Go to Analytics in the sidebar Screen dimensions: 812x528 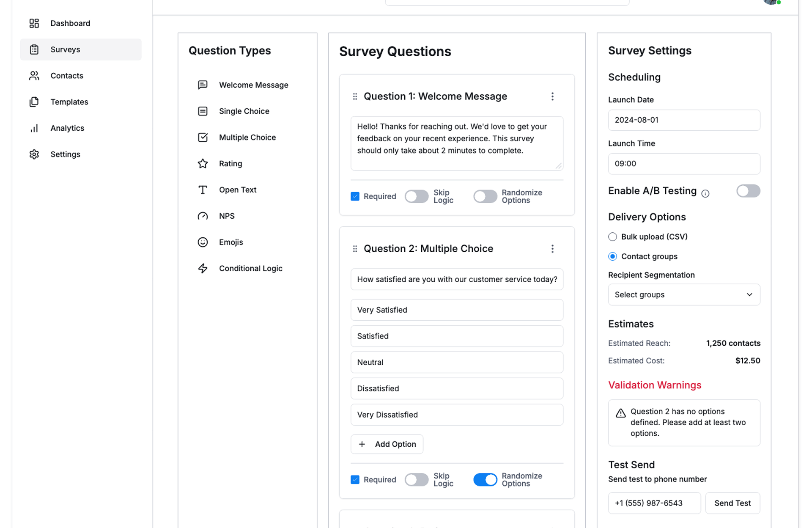pyautogui.click(x=67, y=128)
